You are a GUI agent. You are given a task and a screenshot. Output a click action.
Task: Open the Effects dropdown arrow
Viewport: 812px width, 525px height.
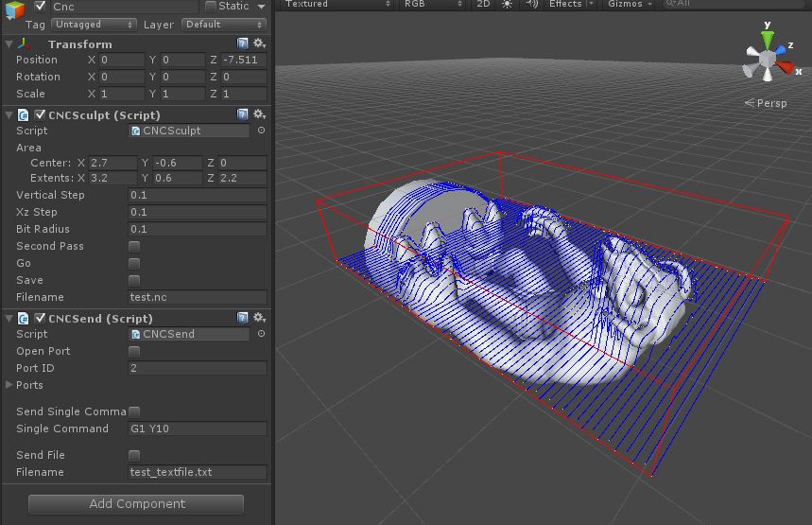591,4
